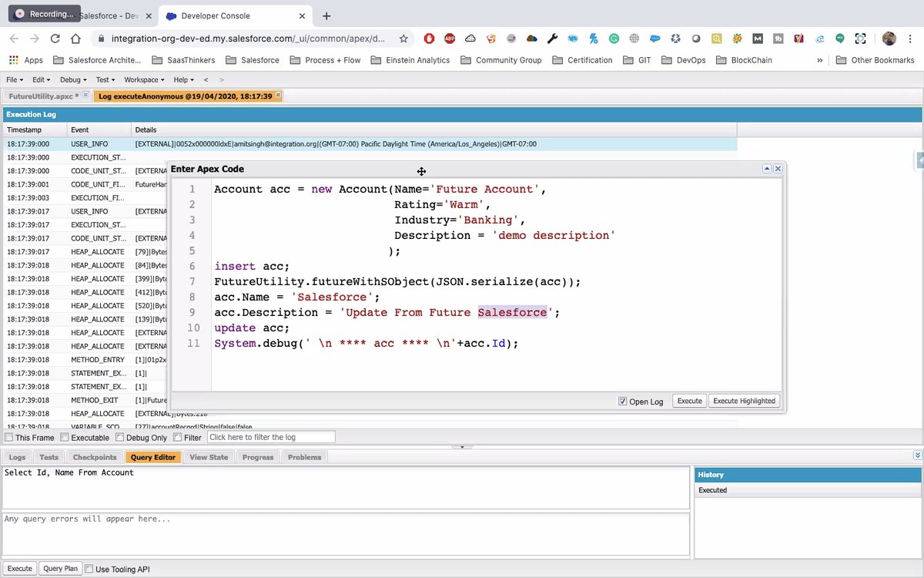
Task: Open the Debug menu dropdown
Action: pyautogui.click(x=74, y=79)
